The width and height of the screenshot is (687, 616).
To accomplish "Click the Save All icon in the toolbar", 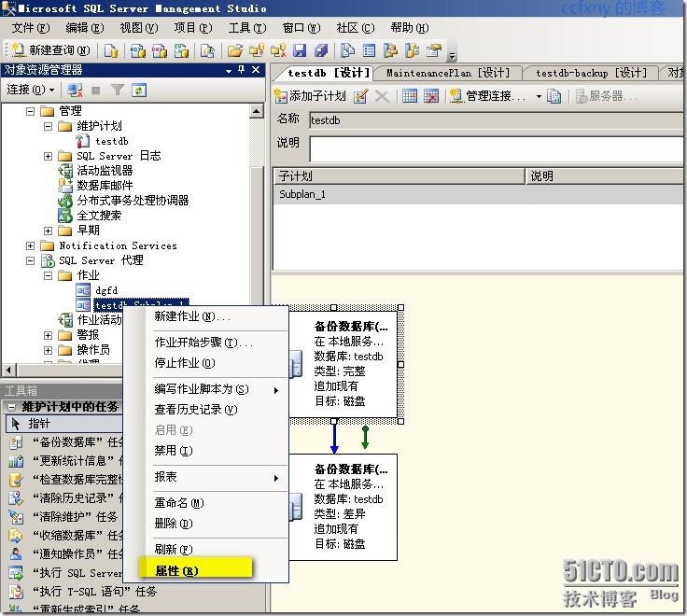I will click(x=321, y=50).
